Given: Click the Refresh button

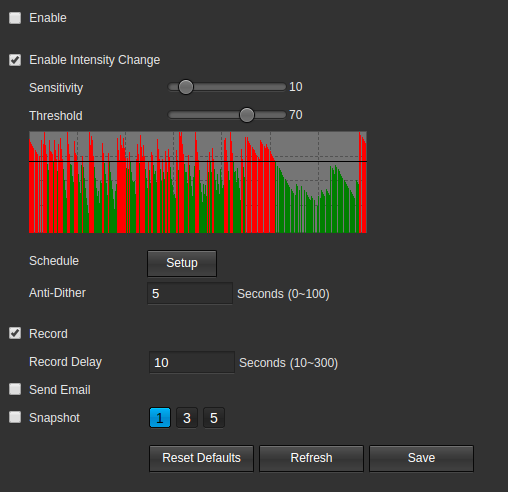Looking at the screenshot, I should [311, 458].
